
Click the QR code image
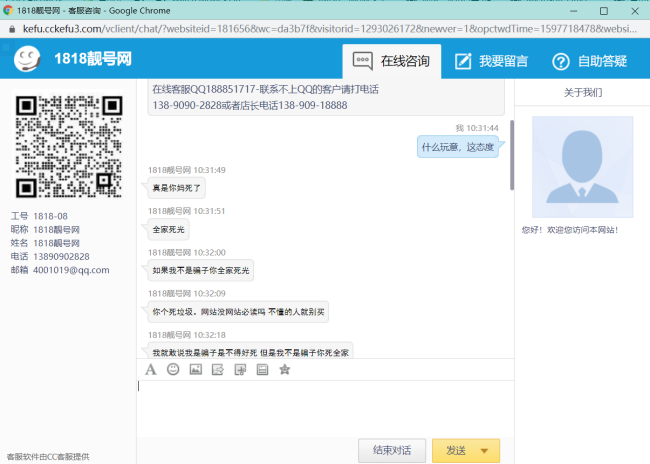[68, 147]
